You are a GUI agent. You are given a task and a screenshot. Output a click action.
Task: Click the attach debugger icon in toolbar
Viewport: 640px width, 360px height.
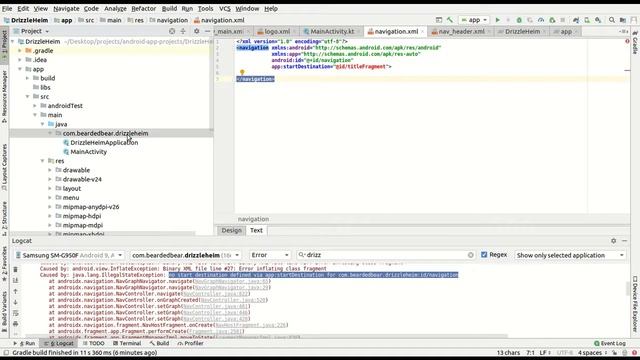click(x=552, y=20)
